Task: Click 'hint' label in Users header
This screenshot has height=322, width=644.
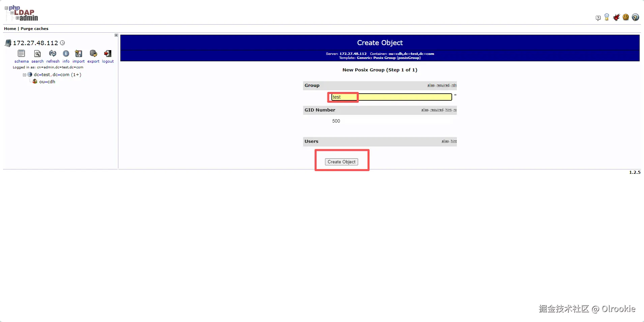Action: click(454, 141)
